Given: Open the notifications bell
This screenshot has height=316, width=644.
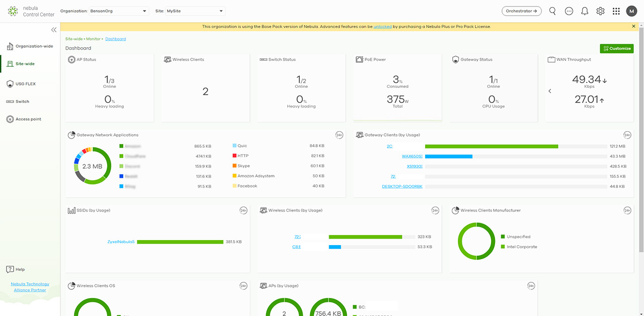Looking at the screenshot, I should (585, 11).
